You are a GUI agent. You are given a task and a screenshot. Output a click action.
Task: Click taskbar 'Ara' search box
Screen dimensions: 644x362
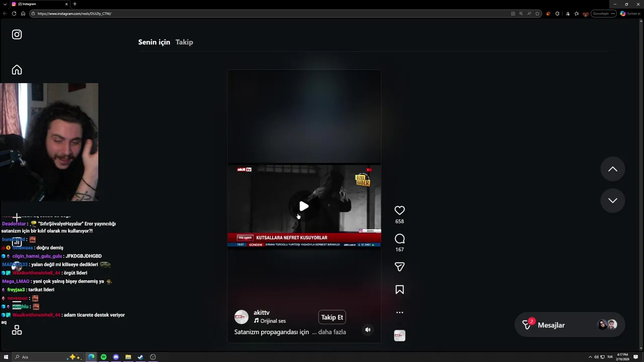click(x=48, y=357)
